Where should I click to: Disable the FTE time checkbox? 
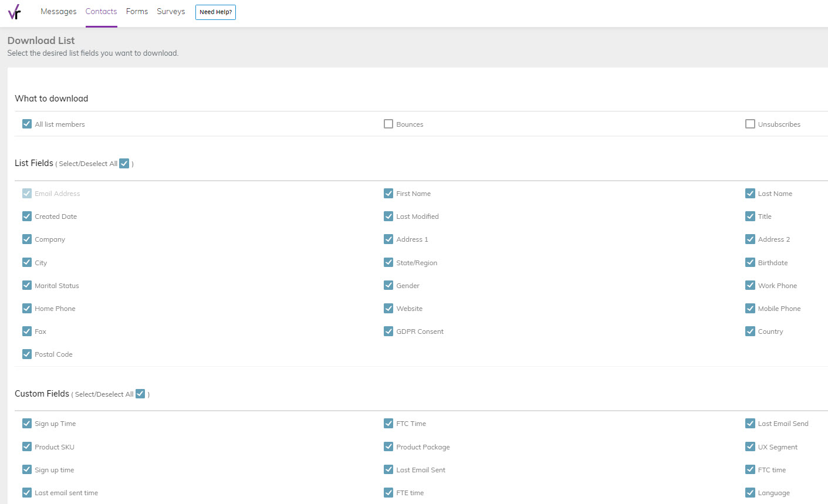pos(388,492)
